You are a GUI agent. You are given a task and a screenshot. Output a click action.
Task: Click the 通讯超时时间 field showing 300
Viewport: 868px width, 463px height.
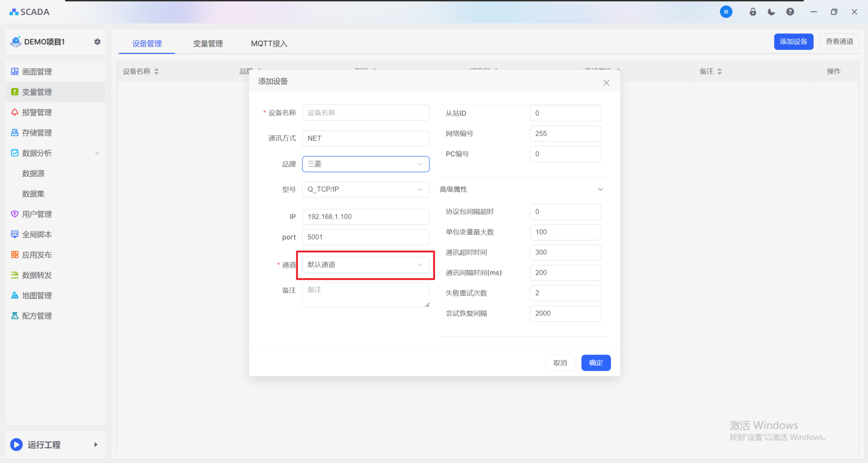coord(565,252)
